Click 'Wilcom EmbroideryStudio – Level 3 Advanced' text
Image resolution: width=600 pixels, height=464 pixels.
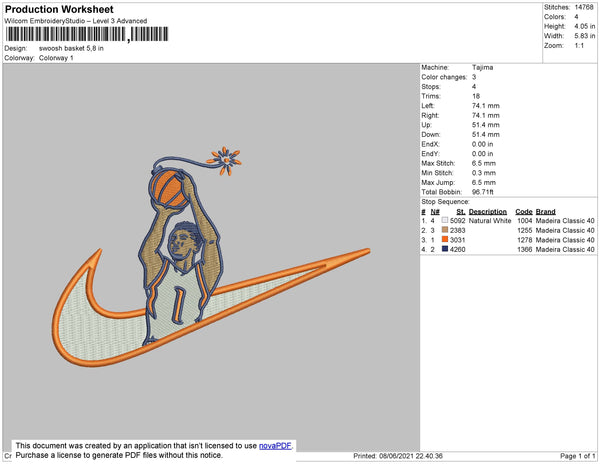(x=76, y=21)
